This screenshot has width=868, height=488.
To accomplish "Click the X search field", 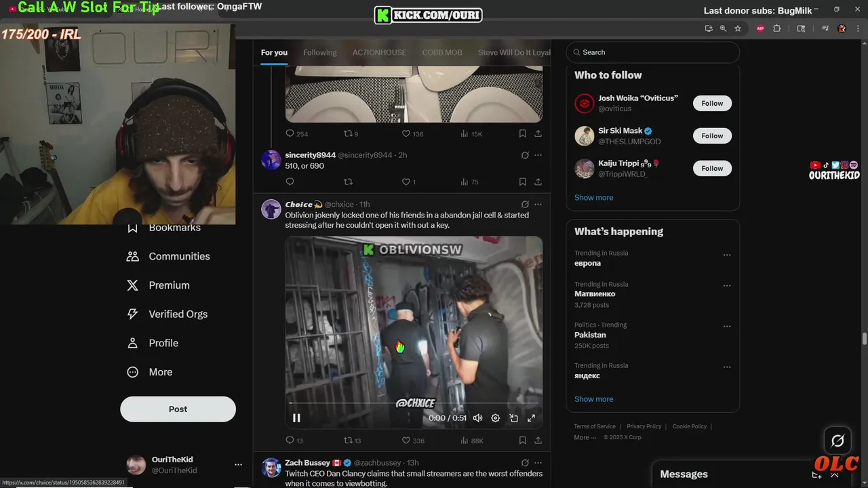I will [653, 52].
